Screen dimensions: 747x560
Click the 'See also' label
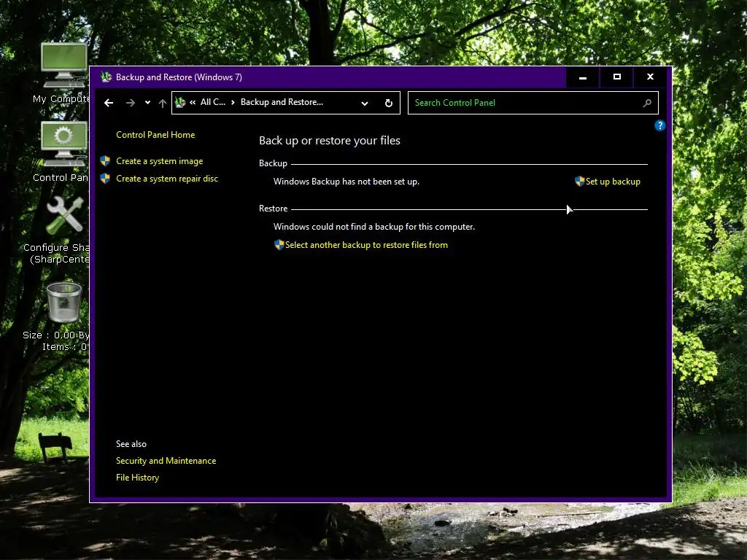[131, 444]
